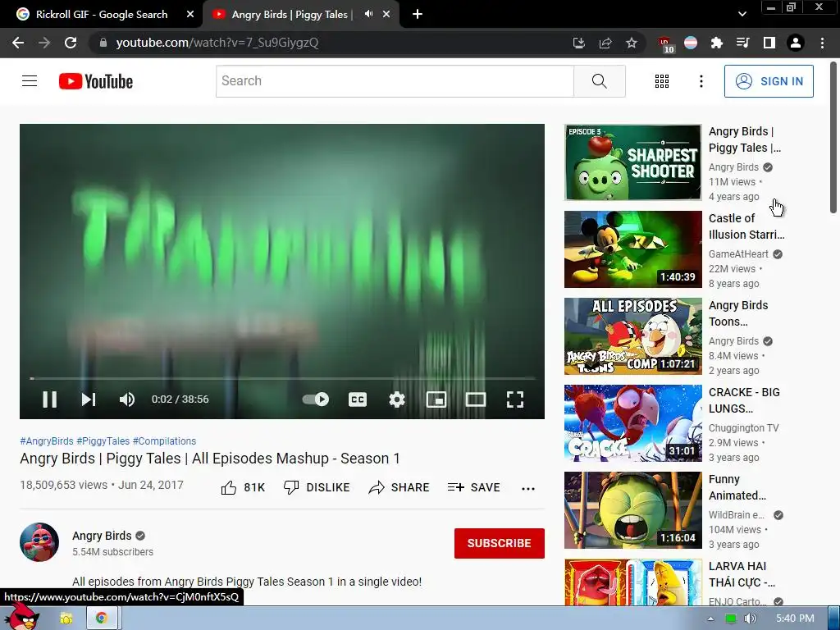Click the DISLIKE button

[317, 487]
